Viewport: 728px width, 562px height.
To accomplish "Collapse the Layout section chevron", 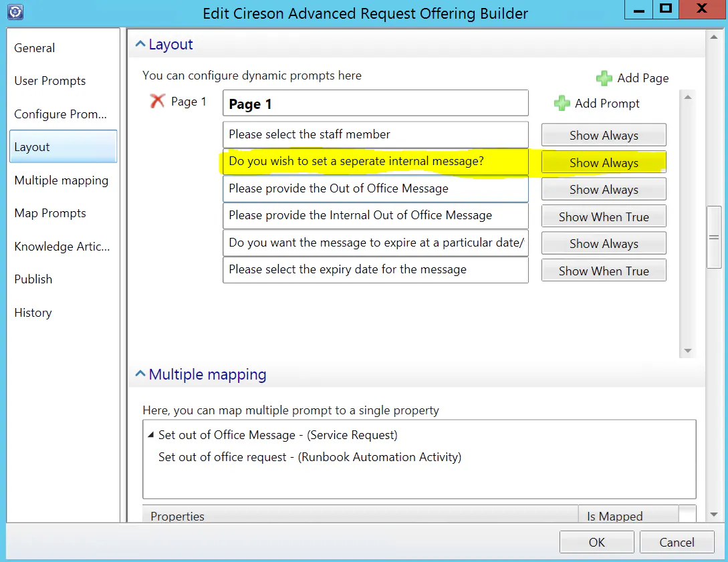I will pyautogui.click(x=140, y=44).
